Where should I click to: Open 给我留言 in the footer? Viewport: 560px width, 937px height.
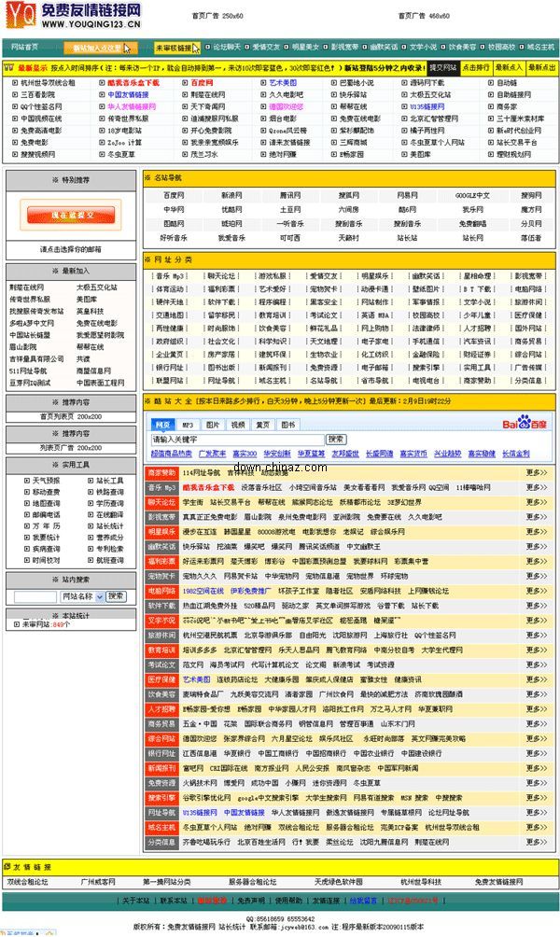[x=363, y=901]
